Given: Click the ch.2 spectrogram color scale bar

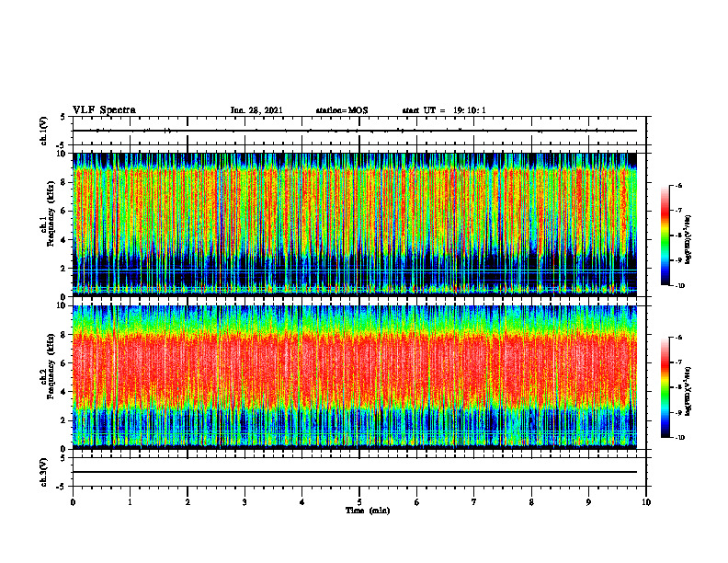Looking at the screenshot, I should pos(665,387).
